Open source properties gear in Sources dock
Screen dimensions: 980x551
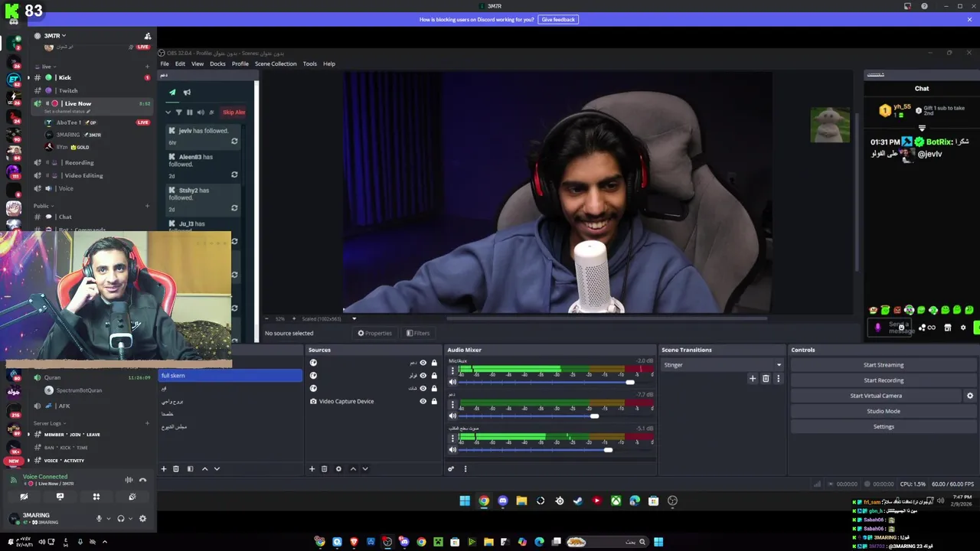pos(338,468)
